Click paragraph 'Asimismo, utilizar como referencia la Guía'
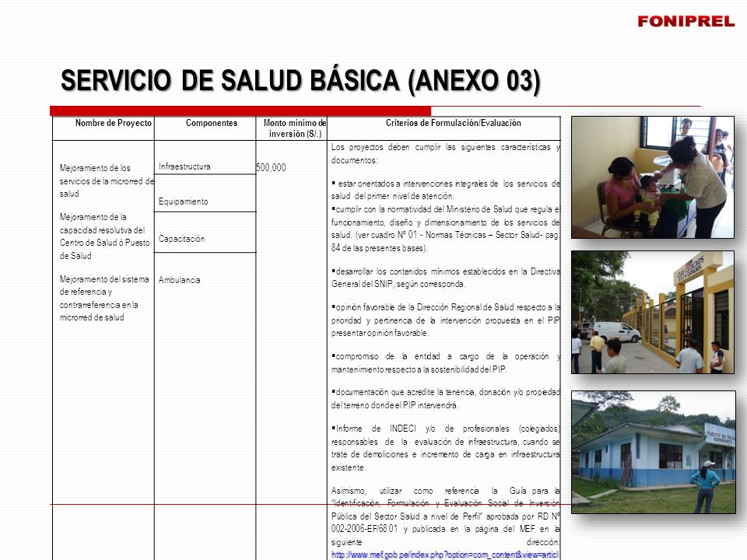Image resolution: width=747 pixels, height=560 pixels. [445, 516]
